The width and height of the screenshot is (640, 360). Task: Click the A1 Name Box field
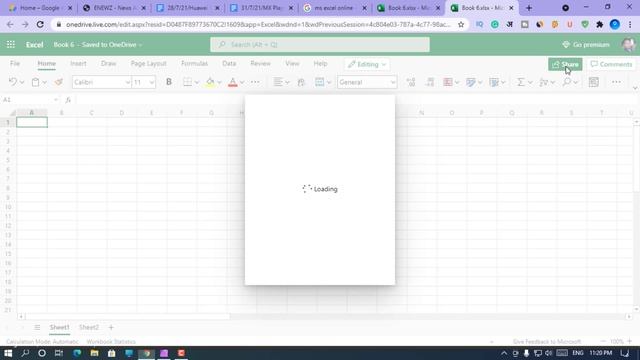coord(31,100)
